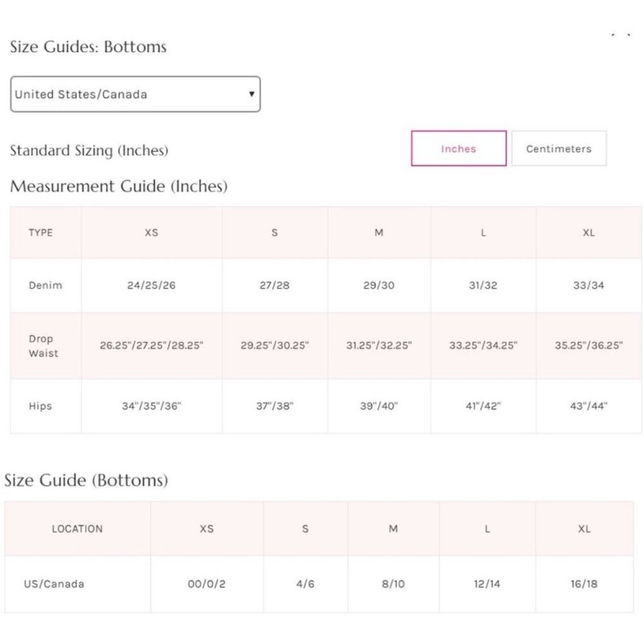Click the Denim row label

[45, 285]
